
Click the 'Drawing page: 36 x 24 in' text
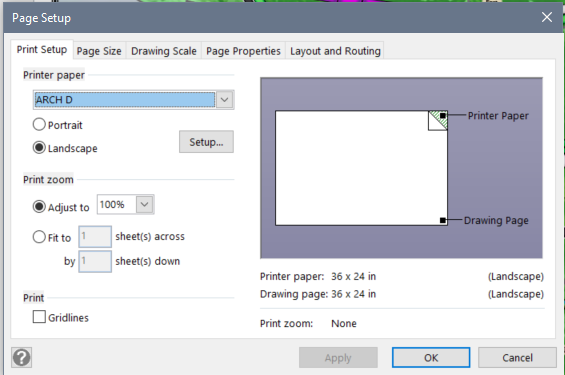[318, 294]
